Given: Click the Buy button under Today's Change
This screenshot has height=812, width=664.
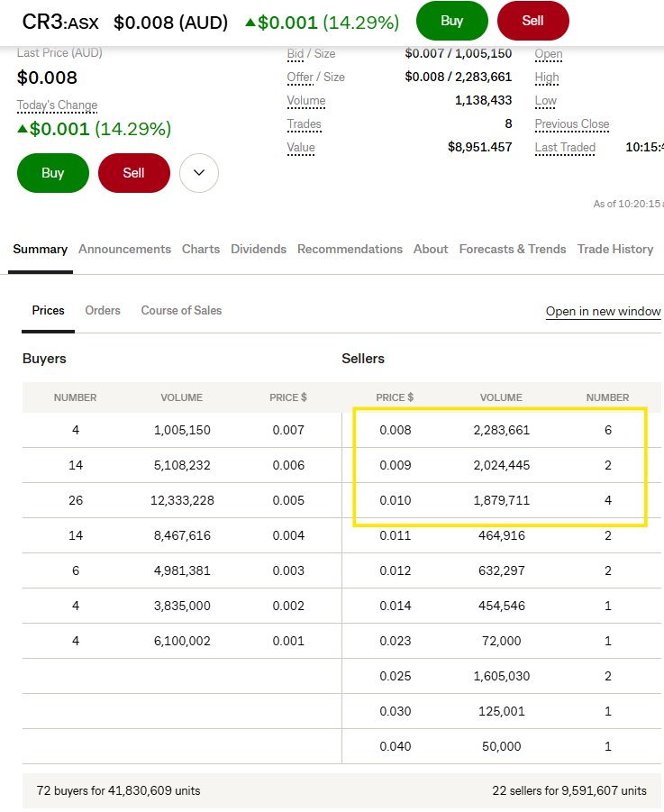Looking at the screenshot, I should tap(53, 173).
